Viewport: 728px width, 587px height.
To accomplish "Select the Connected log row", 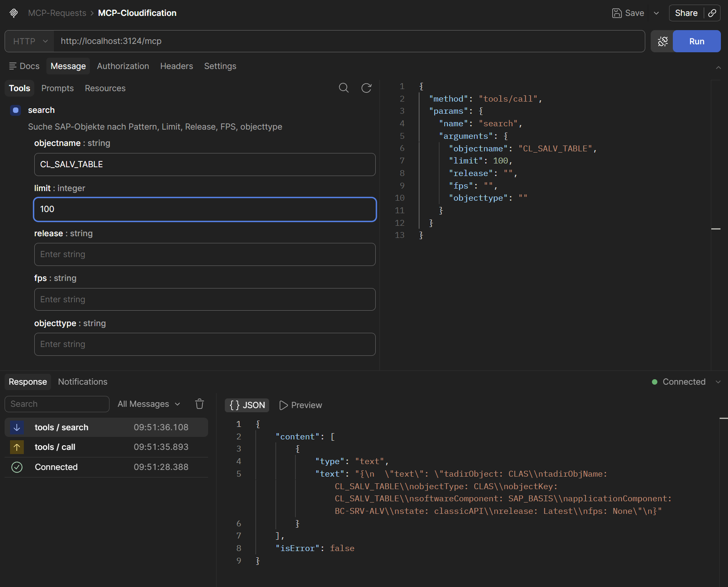I will (x=106, y=467).
